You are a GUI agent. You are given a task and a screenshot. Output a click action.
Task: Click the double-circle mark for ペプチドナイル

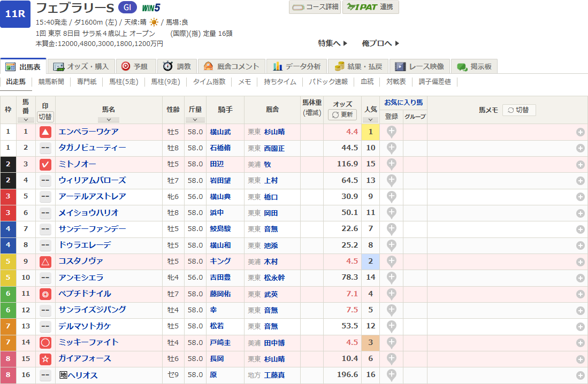point(45,294)
